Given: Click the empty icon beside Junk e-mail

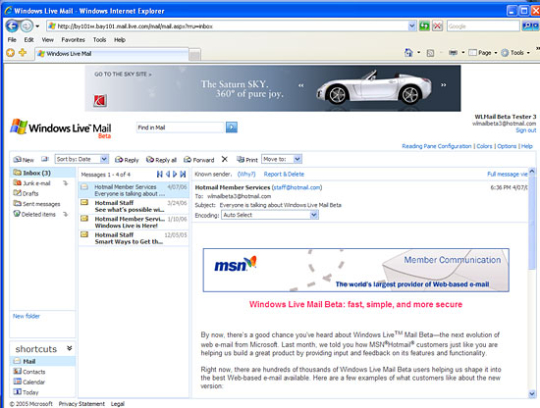Looking at the screenshot, I should (x=65, y=183).
